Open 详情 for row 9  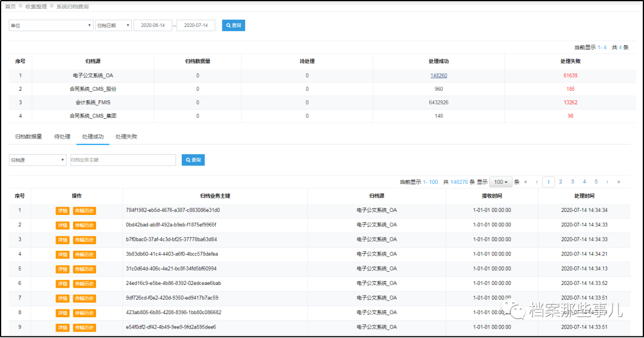pos(63,328)
